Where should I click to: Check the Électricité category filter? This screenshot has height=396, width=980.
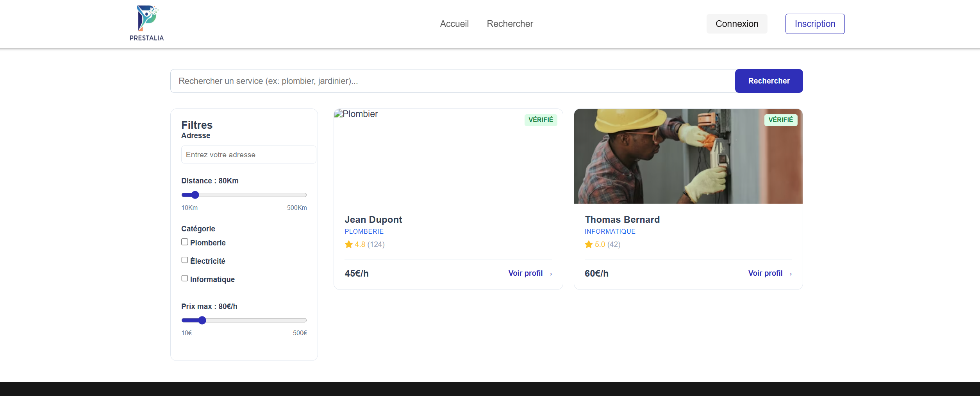[185, 260]
